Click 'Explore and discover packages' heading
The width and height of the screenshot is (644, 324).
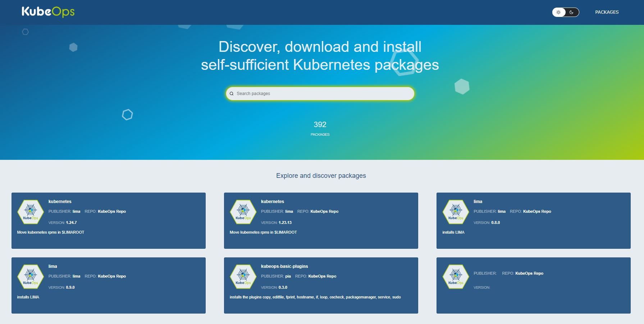point(321,176)
